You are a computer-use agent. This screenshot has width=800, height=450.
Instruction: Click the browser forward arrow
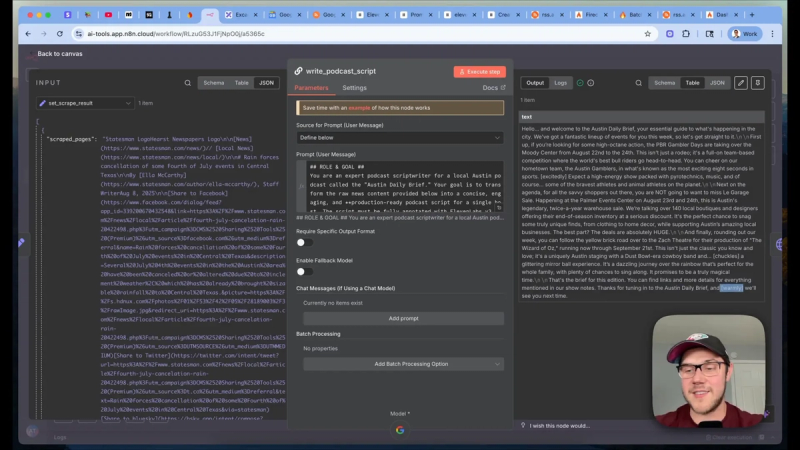(x=44, y=34)
